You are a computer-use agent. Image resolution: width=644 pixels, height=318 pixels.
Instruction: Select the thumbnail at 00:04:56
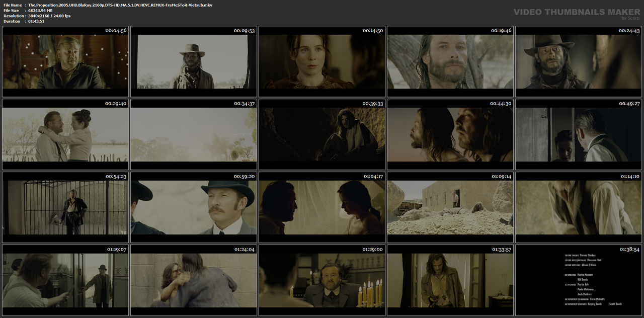pyautogui.click(x=65, y=61)
